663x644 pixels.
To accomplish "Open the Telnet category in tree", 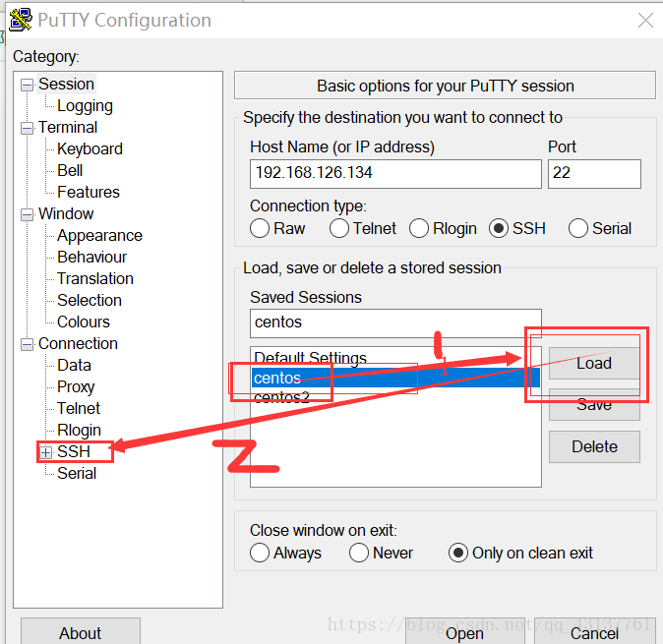I will 79,408.
